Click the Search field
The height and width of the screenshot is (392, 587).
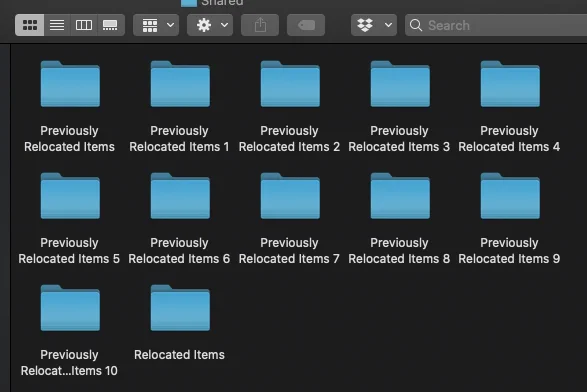click(x=496, y=25)
